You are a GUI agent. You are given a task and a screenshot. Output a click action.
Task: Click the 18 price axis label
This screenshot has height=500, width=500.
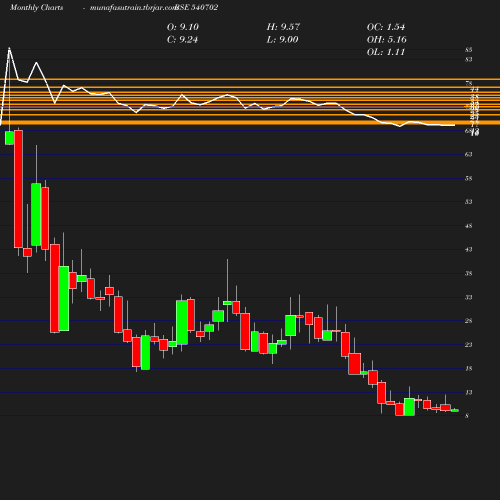click(x=469, y=368)
